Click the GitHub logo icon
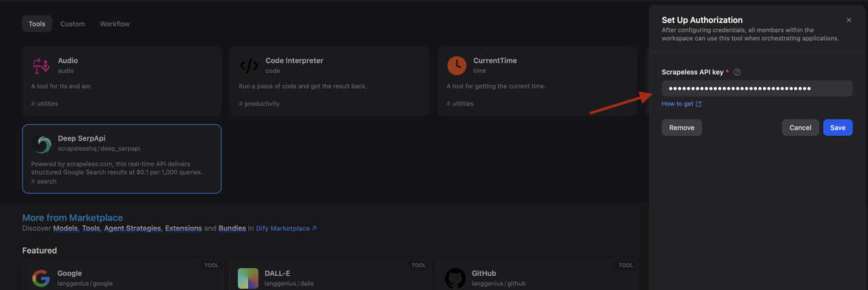 click(x=455, y=278)
